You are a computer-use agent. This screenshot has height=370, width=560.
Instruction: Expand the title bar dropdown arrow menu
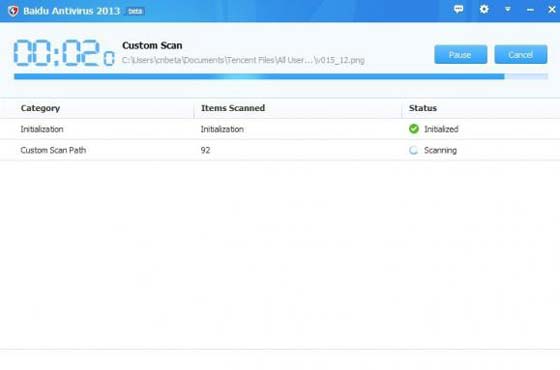coord(508,9)
